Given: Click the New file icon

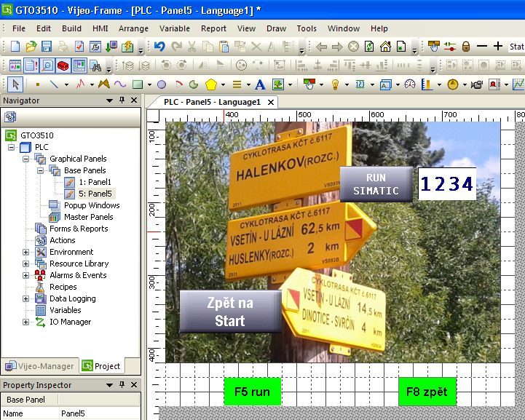Looking at the screenshot, I should 15,46.
